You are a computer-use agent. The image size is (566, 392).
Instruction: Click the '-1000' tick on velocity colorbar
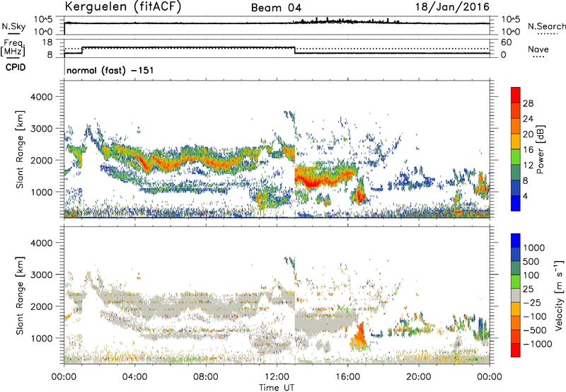click(x=538, y=344)
